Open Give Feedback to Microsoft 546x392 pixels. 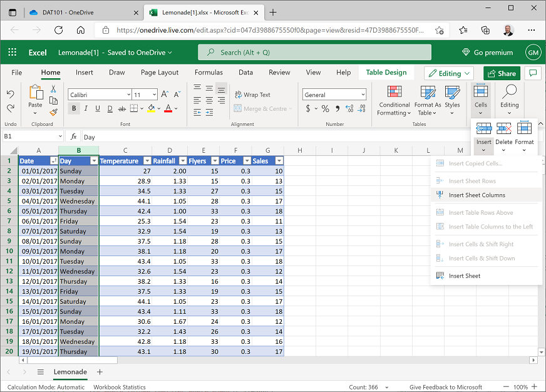[446, 386]
